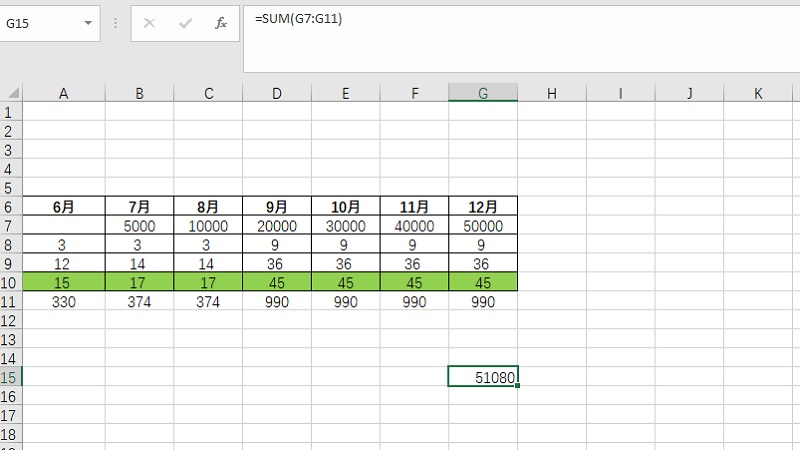Viewport: 800px width, 450px height.
Task: Select the row 6 header
Action: (10, 206)
